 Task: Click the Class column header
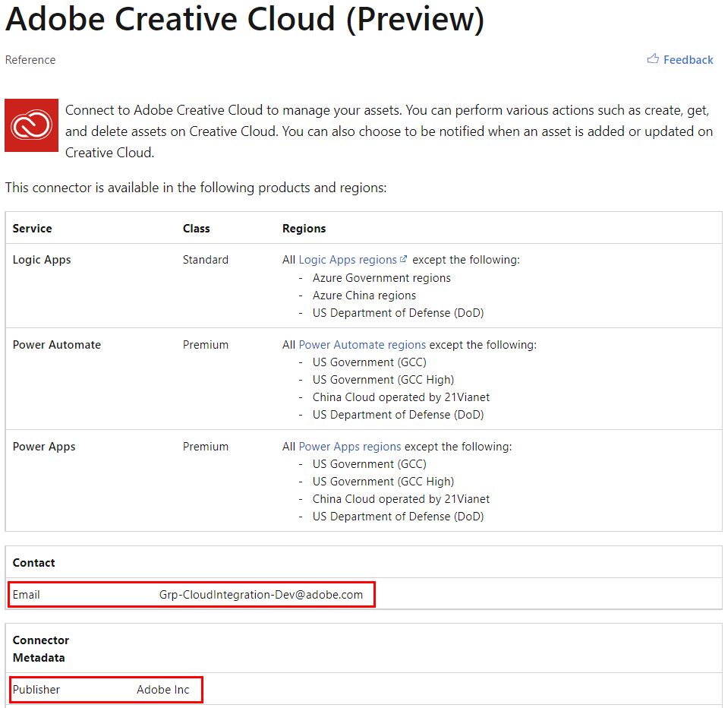[x=196, y=229]
